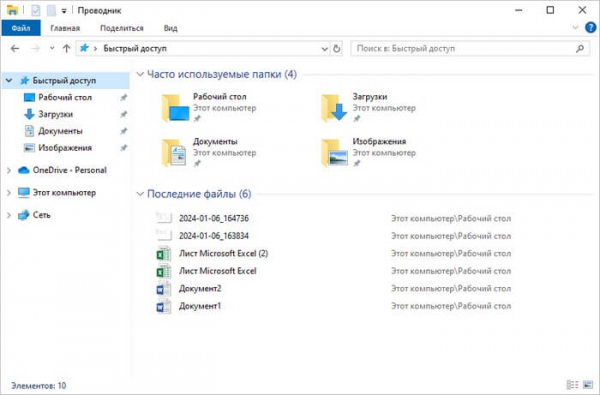This screenshot has height=395, width=600.
Task: Expand the Сеть tree node
Action: coord(9,215)
